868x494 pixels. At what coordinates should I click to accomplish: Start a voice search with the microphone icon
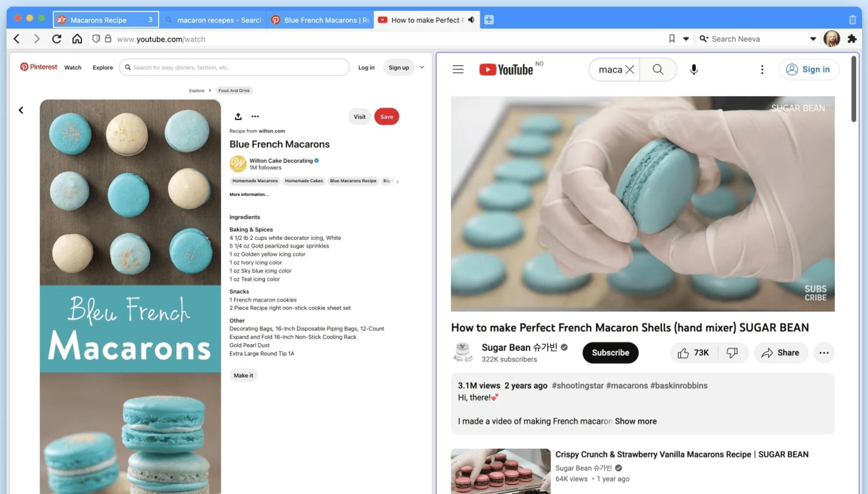click(x=693, y=69)
